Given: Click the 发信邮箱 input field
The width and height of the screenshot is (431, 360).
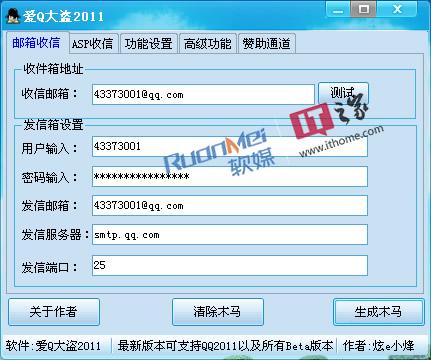Looking at the screenshot, I should [230, 205].
